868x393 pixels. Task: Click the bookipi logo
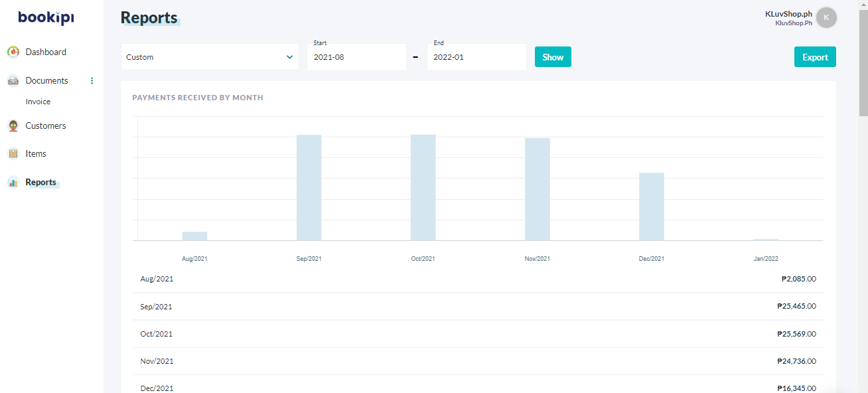(x=46, y=18)
